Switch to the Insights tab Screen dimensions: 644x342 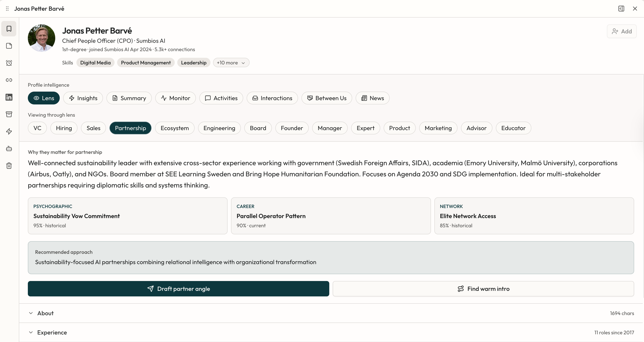(83, 98)
